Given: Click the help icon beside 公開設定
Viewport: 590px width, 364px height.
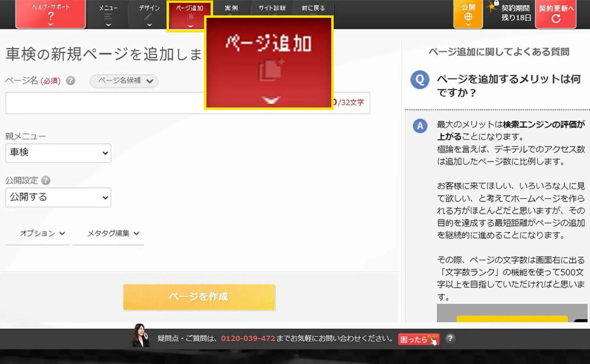Looking at the screenshot, I should pos(46,180).
